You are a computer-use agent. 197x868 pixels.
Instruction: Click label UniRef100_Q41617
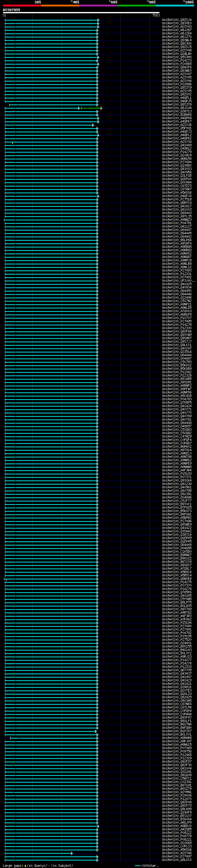[176, 206]
